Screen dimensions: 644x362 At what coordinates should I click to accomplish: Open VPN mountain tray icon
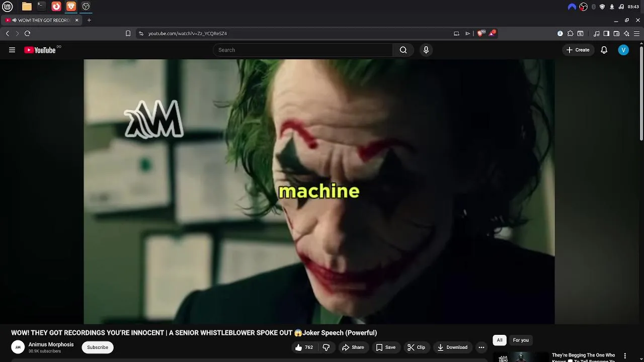tap(572, 7)
